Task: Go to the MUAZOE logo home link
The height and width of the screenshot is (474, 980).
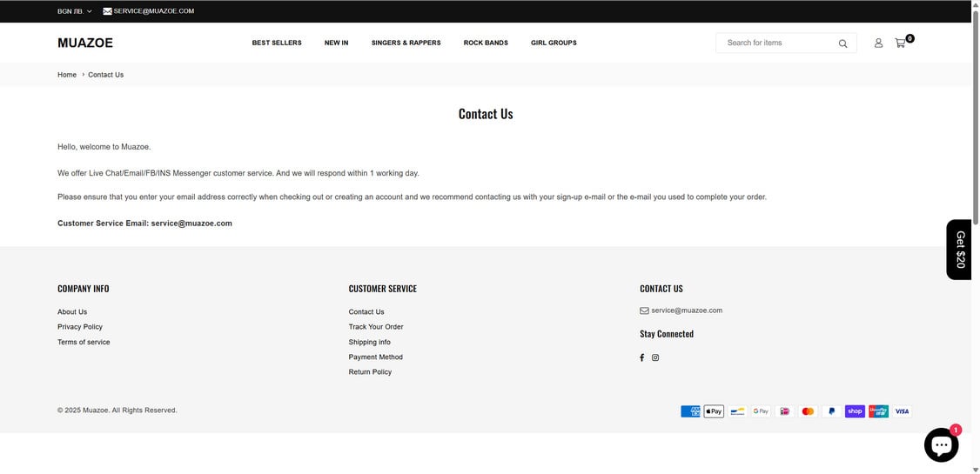Action: [85, 43]
